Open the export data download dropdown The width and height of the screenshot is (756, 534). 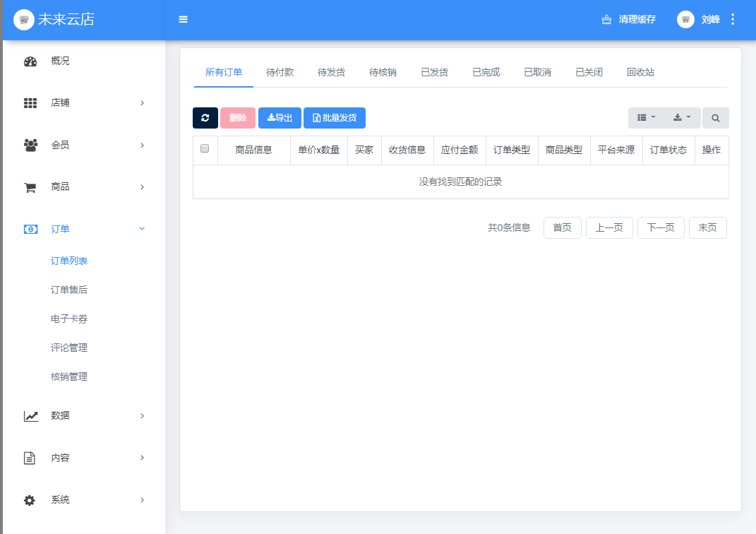(x=682, y=118)
